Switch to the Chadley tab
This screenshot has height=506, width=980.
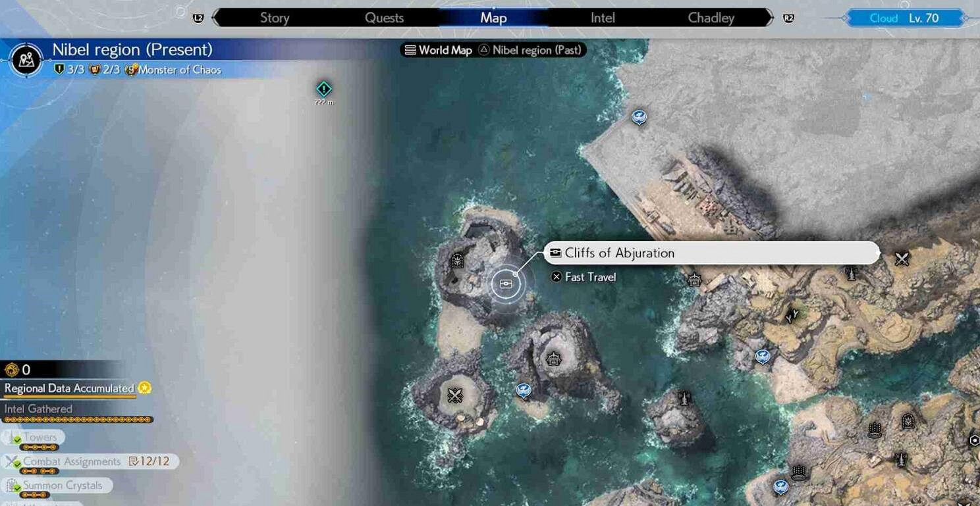(x=711, y=18)
